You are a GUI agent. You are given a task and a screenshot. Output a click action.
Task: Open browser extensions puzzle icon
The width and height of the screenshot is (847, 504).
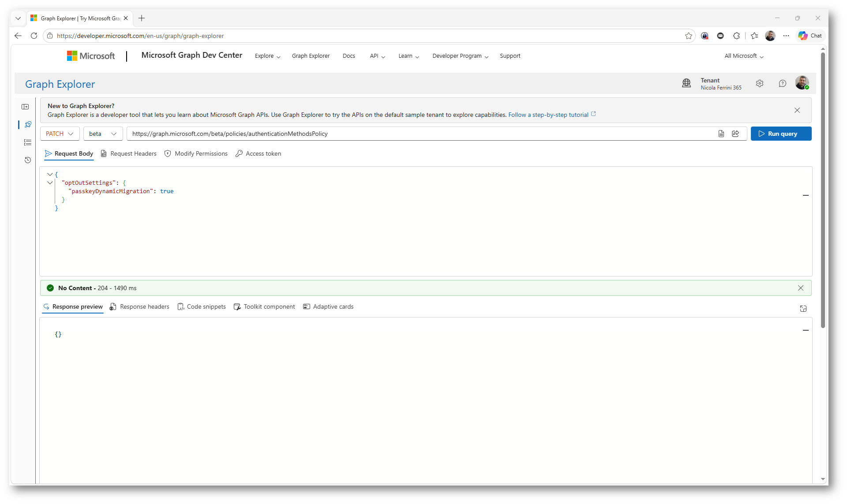click(736, 36)
